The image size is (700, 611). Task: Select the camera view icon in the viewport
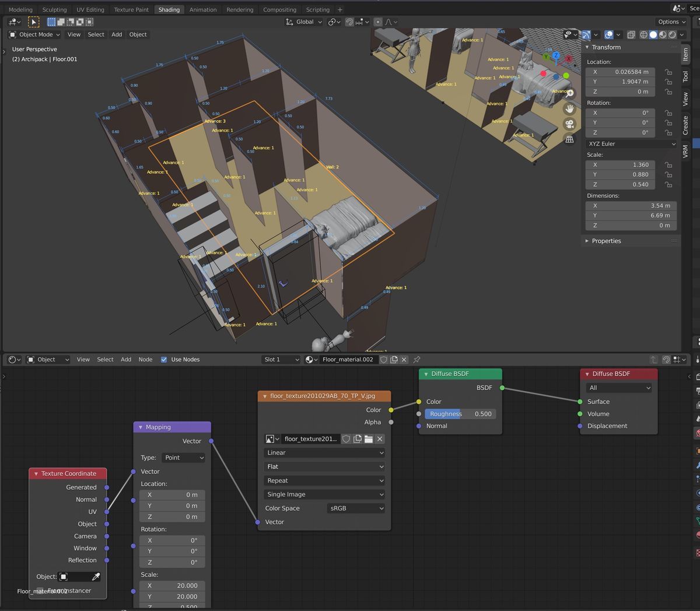tap(570, 123)
